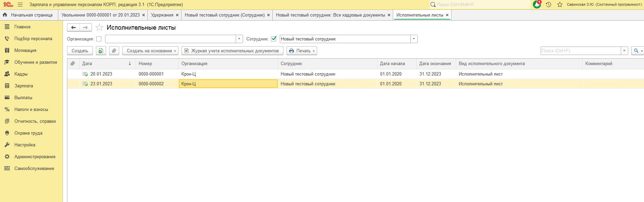The width and height of the screenshot is (644, 202).
Task: Click Дата окончания column header
Action: click(436, 63)
